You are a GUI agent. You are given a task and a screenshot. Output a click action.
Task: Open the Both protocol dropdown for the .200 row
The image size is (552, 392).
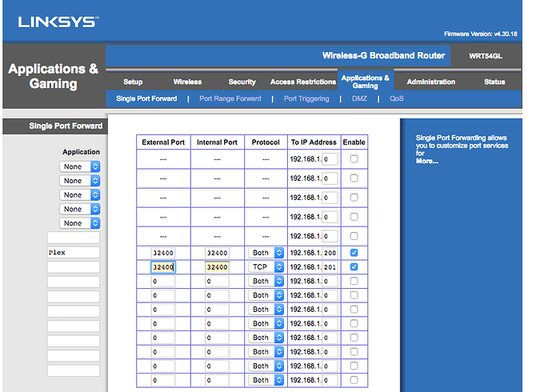pyautogui.click(x=266, y=253)
